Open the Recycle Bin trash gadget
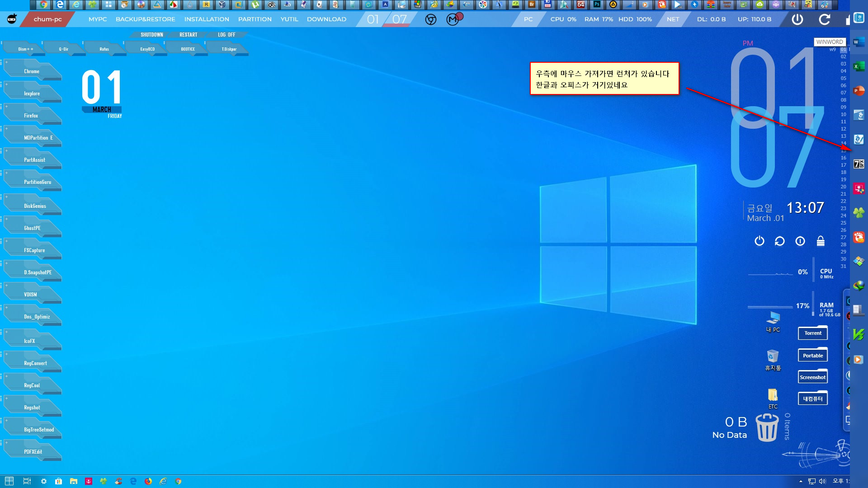 767,428
